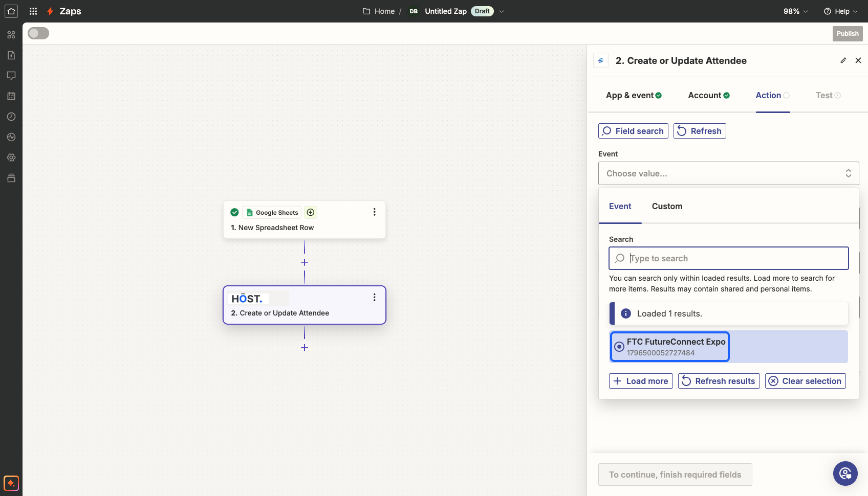Click the Untitled Zap title
Image resolution: width=868 pixels, height=496 pixels.
click(446, 11)
